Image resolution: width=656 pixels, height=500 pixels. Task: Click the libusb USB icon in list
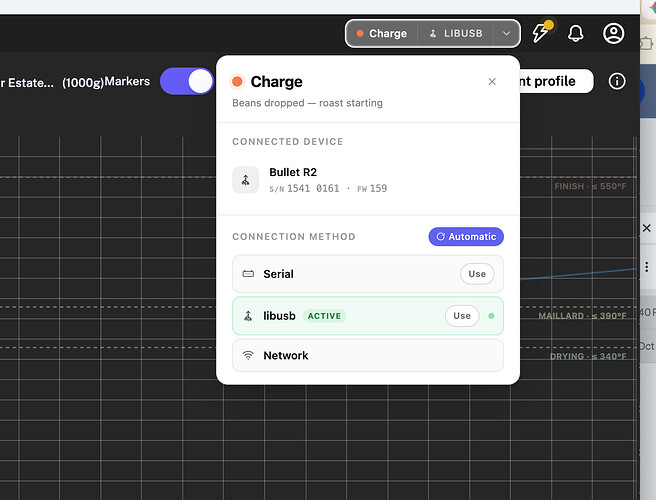[248, 316]
